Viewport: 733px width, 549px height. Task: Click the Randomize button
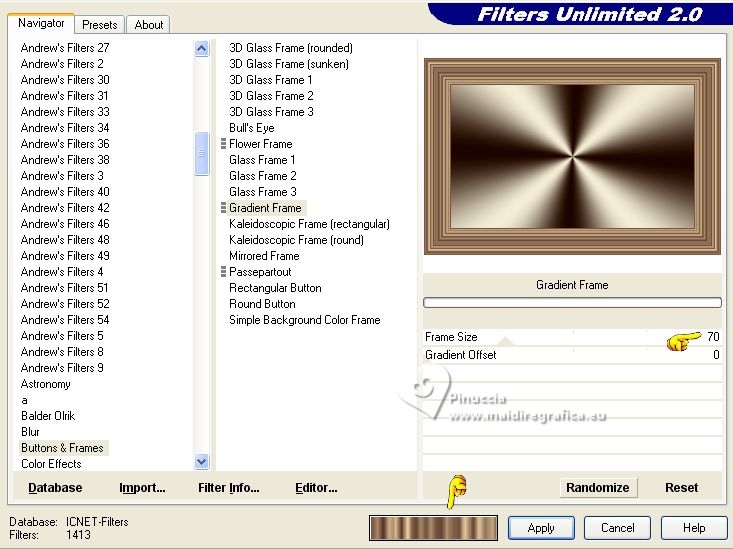(x=597, y=488)
